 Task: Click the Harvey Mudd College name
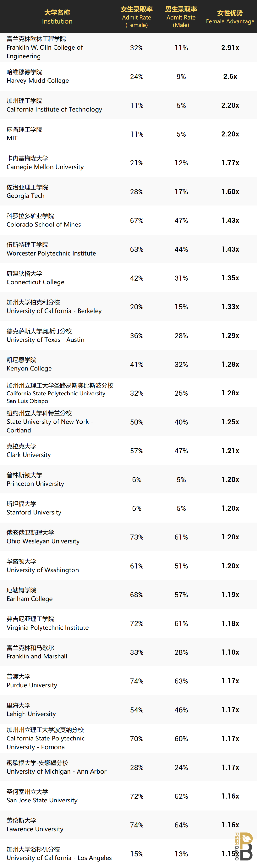38,81
